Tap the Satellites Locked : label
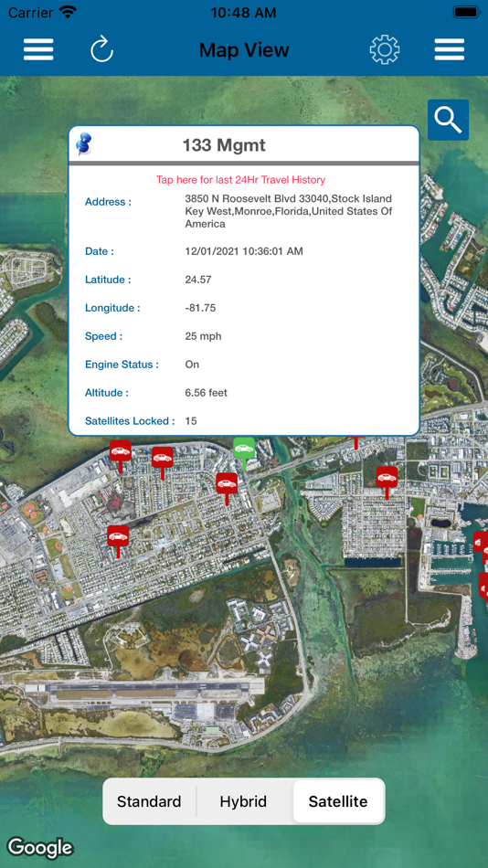This screenshot has height=868, width=488. [130, 420]
